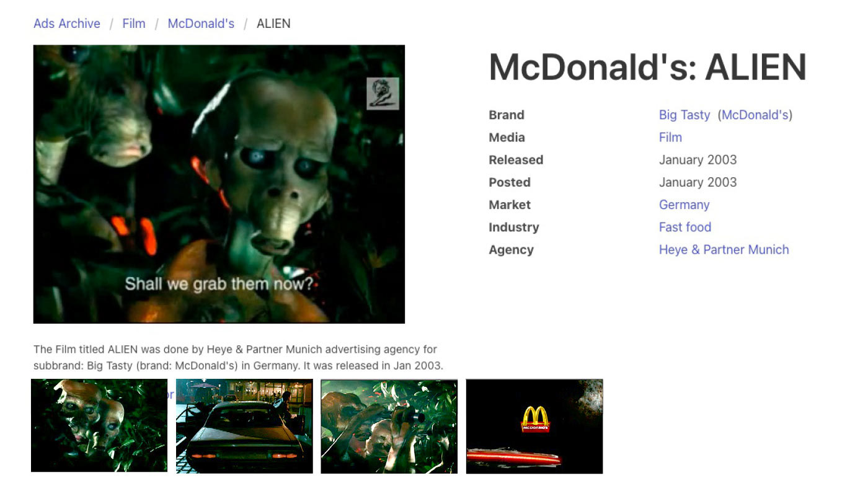Image resolution: width=868 pixels, height=496 pixels.
Task: Click the ALIEN breadcrumb text
Action: (273, 24)
